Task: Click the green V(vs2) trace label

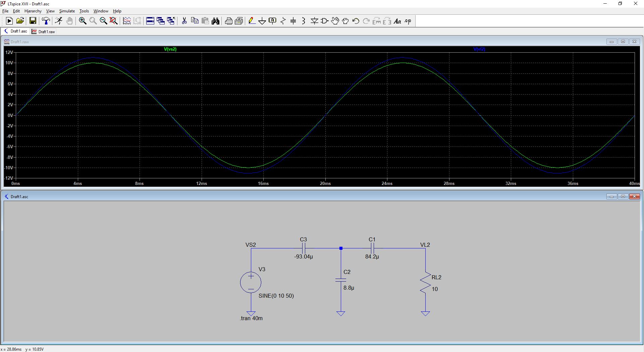Action: [170, 49]
